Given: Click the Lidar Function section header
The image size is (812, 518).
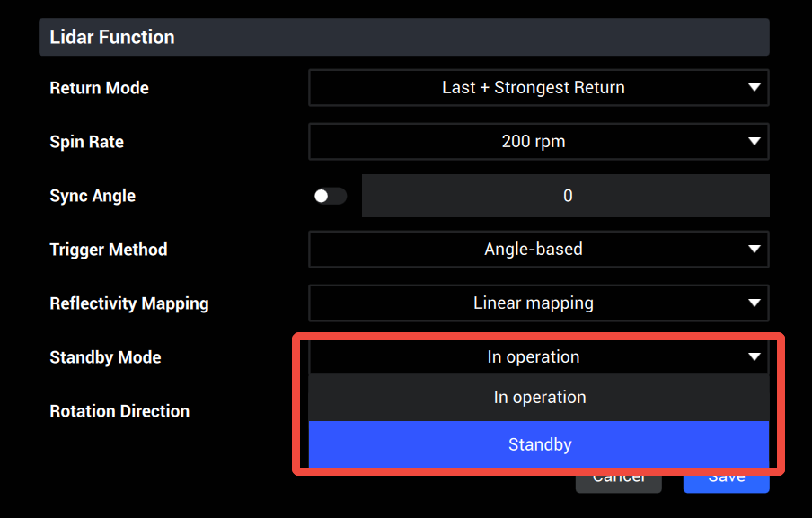Looking at the screenshot, I should pos(404,37).
